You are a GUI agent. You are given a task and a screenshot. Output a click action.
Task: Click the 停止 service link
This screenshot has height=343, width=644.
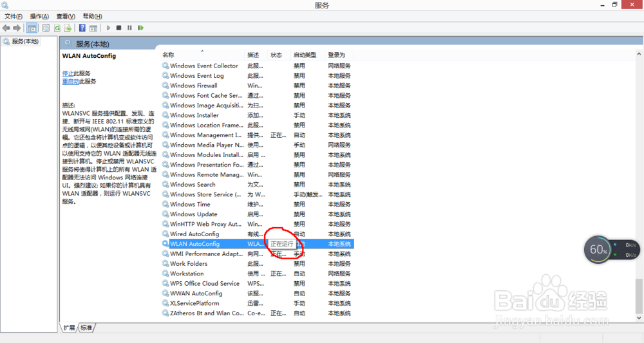pos(68,73)
